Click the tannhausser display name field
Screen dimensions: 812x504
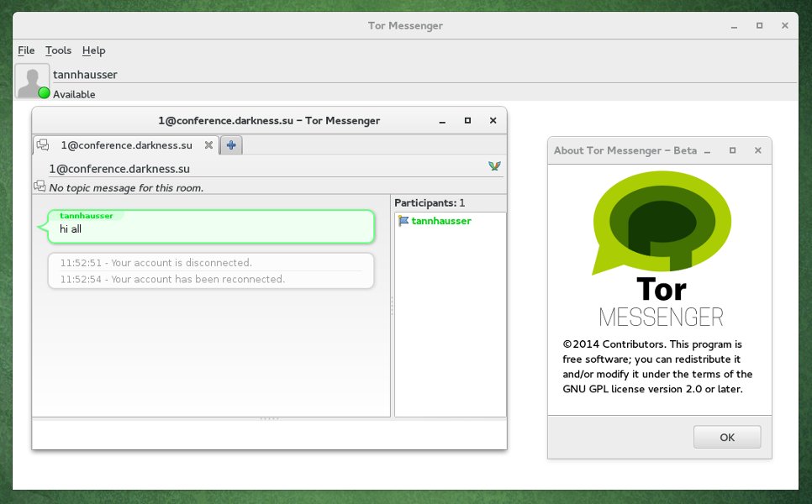pos(424,75)
